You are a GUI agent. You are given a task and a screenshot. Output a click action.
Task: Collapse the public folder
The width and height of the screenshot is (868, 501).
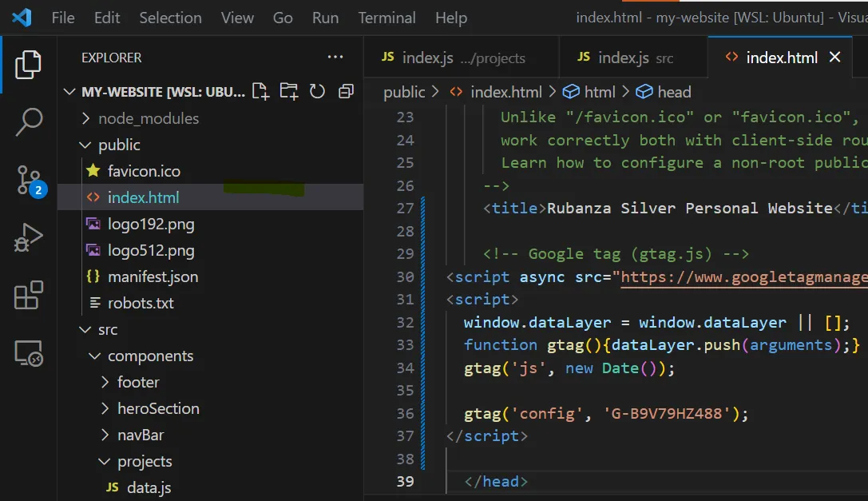(118, 145)
